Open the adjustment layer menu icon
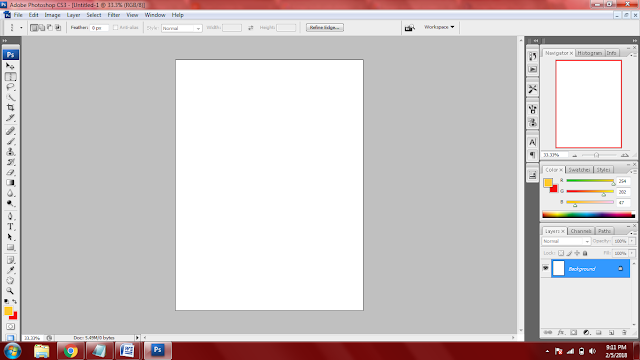The height and width of the screenshot is (360, 640). [x=586, y=333]
